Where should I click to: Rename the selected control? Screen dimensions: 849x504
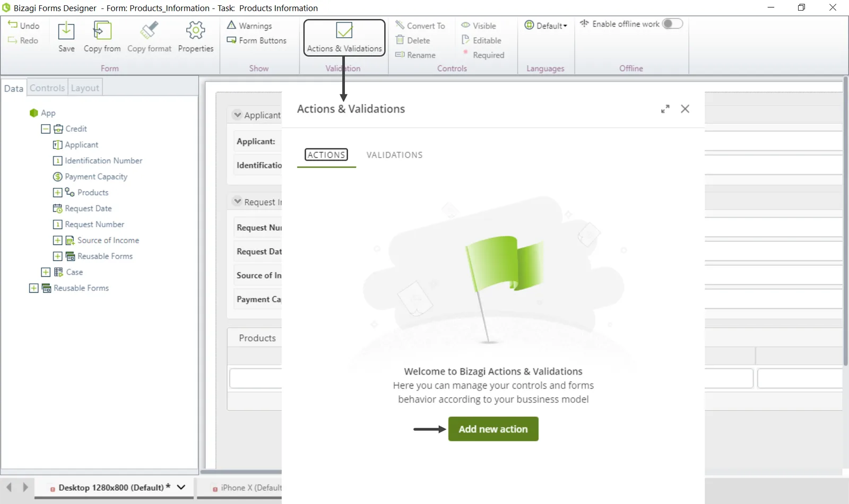coord(415,55)
